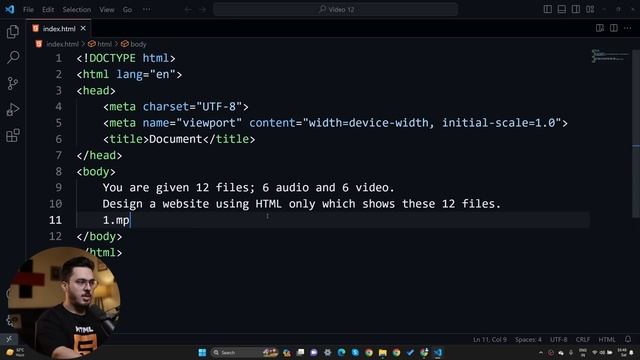Click on the meta charset line
Image resolution: width=640 pixels, height=360 pixels.
[176, 107]
